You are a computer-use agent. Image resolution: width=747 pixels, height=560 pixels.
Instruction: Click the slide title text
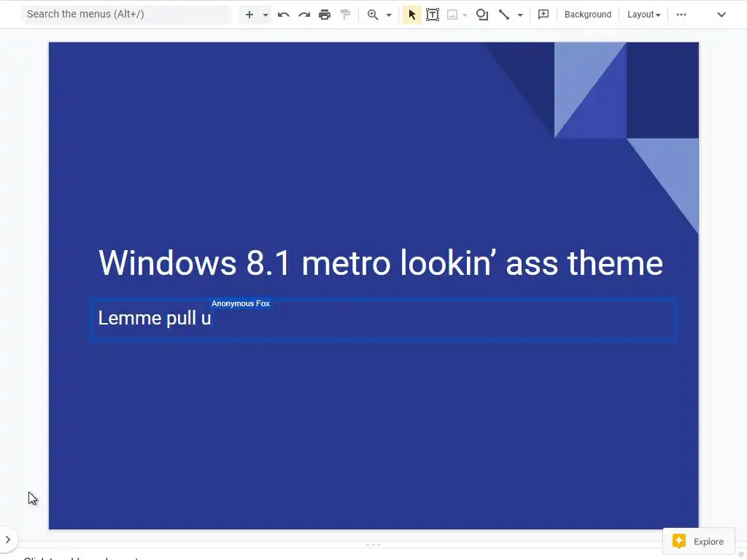[381, 262]
